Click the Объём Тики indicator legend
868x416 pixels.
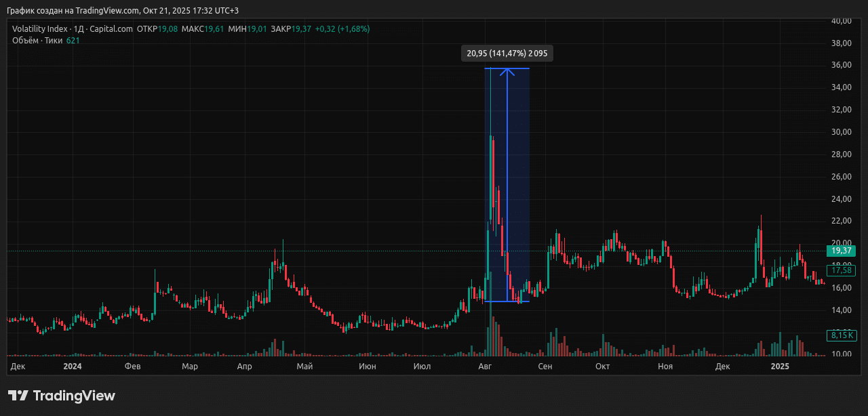38,41
